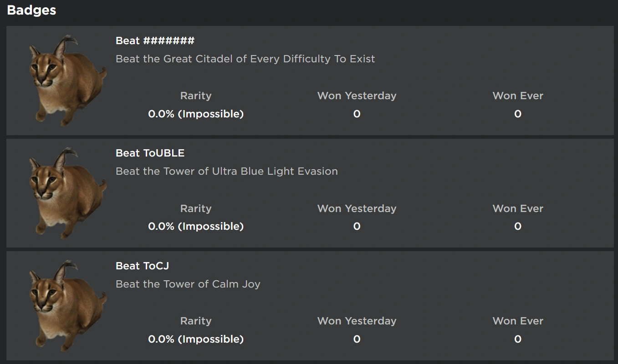The width and height of the screenshot is (618, 364).
Task: Open the Beat ####### badge title
Action: pyautogui.click(x=155, y=41)
